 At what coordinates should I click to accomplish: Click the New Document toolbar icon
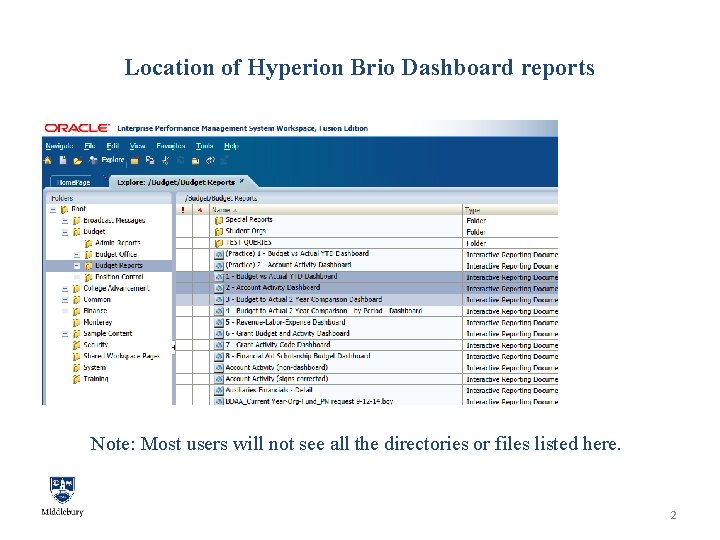pos(63,160)
